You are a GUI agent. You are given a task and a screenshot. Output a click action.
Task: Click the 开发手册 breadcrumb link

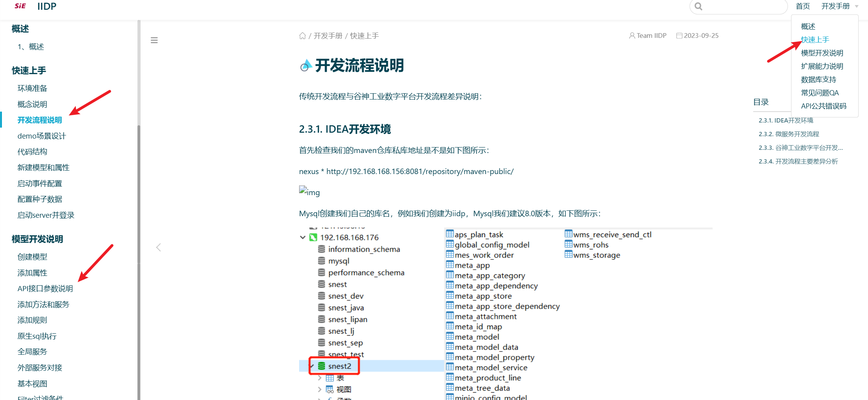[x=328, y=36]
